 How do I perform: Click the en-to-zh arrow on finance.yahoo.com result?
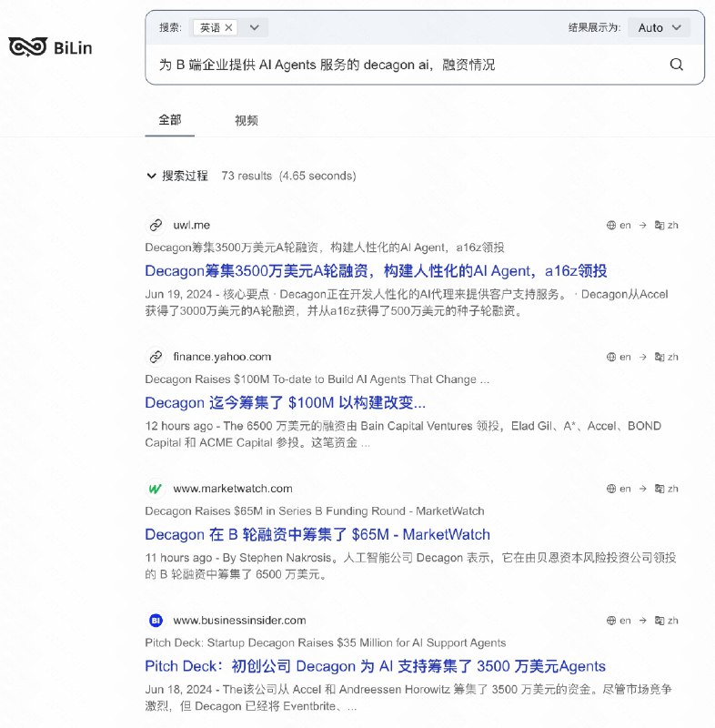tap(642, 357)
